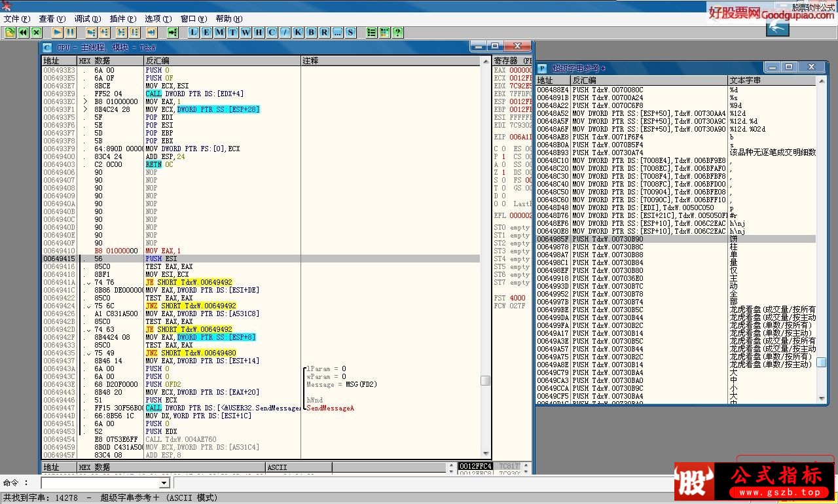Open the Log window with L button

tap(194, 32)
